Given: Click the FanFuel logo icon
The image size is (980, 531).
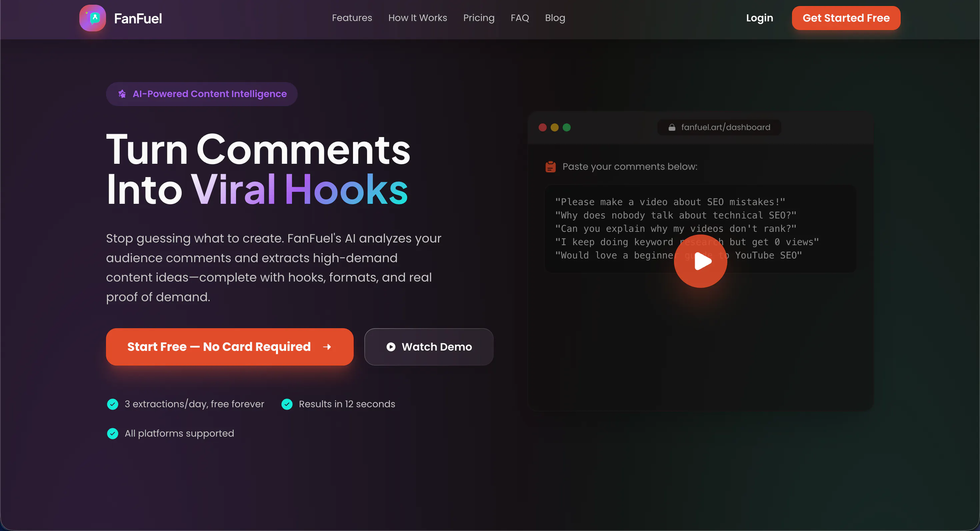Looking at the screenshot, I should pyautogui.click(x=92, y=18).
